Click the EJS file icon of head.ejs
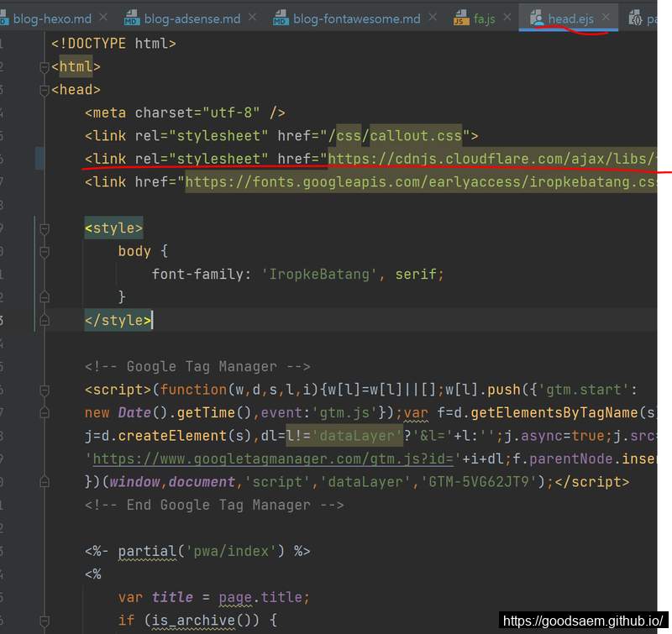This screenshot has width=672, height=634. (x=536, y=18)
